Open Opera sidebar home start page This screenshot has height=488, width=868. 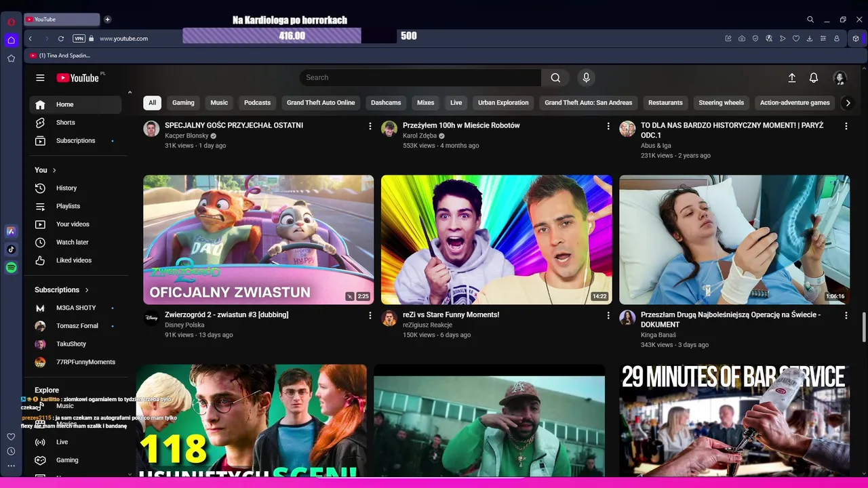pos(11,40)
